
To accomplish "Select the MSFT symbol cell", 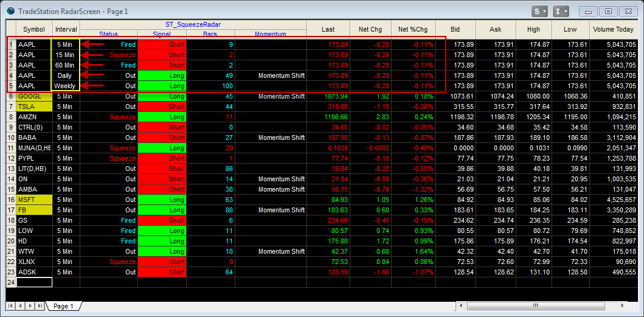I will [x=35, y=200].
